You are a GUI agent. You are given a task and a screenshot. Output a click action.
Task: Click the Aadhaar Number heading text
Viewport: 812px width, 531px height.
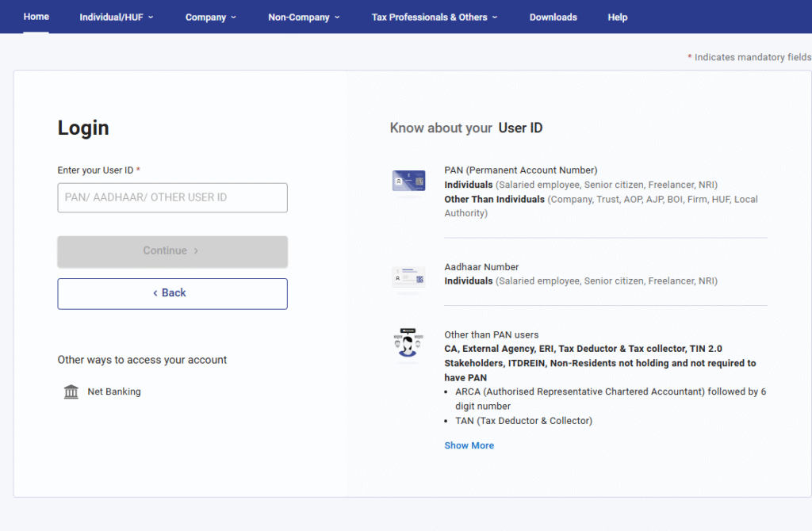(481, 267)
